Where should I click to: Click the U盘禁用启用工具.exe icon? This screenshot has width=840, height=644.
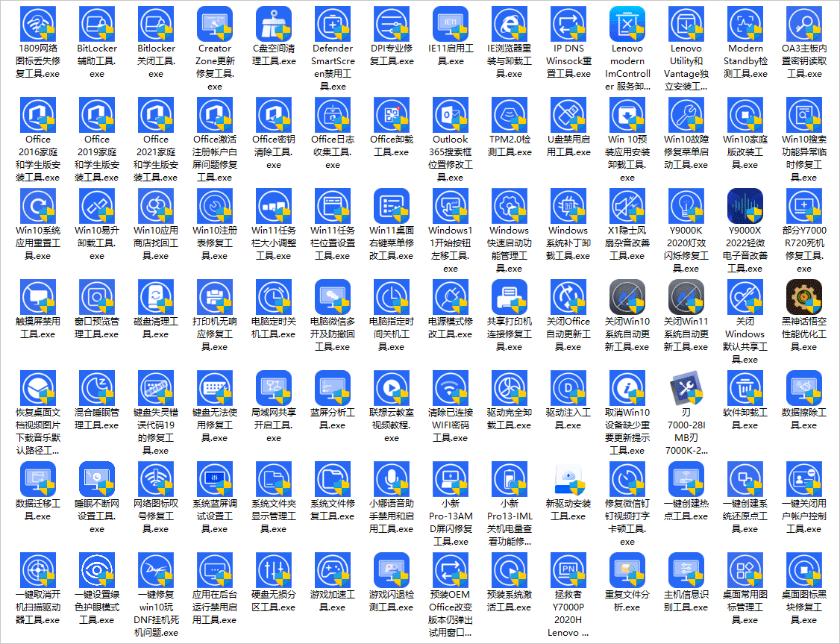pyautogui.click(x=568, y=116)
